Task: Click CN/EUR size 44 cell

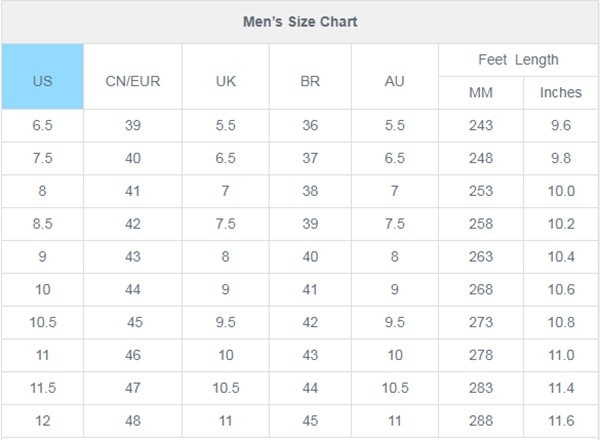Action: tap(133, 290)
